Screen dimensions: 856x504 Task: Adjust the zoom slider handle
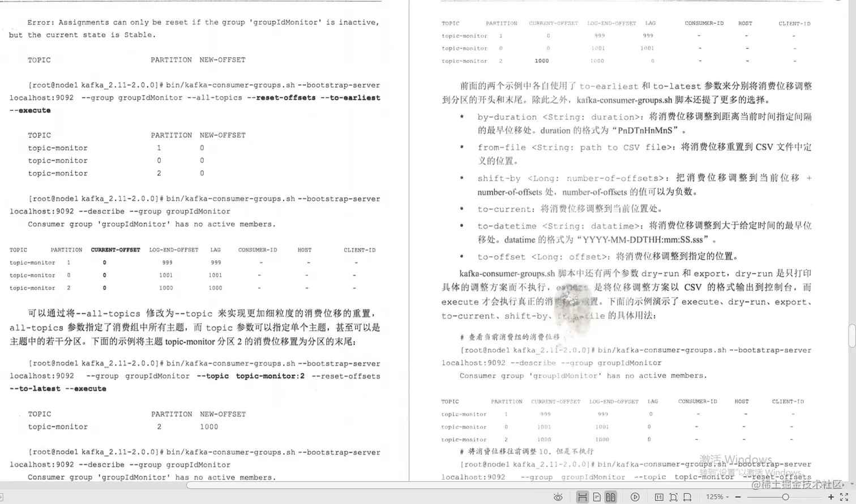(786, 497)
